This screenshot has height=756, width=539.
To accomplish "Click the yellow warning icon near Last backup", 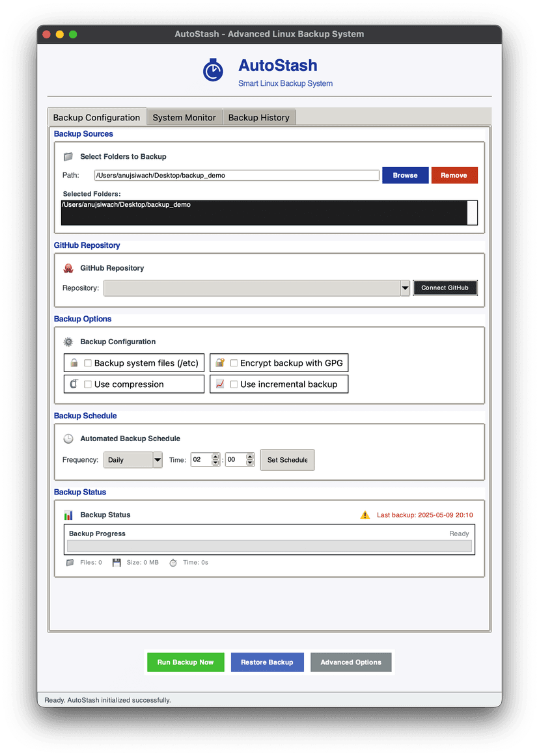I will 365,515.
